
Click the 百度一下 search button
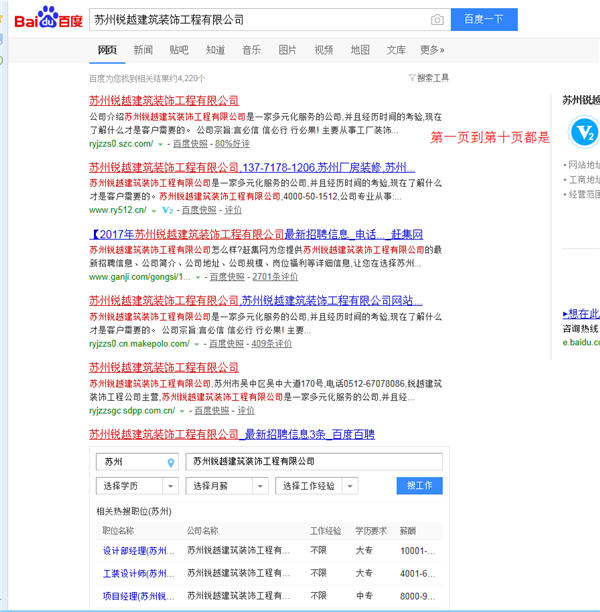click(484, 19)
